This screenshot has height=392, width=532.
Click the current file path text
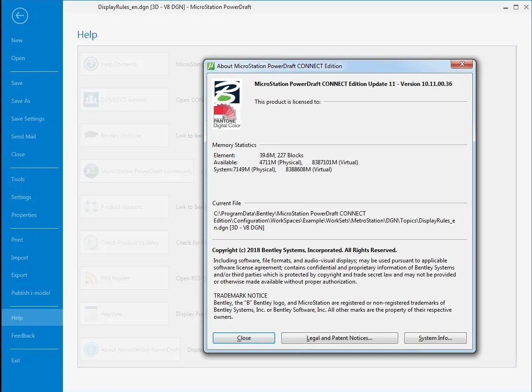[x=334, y=221]
